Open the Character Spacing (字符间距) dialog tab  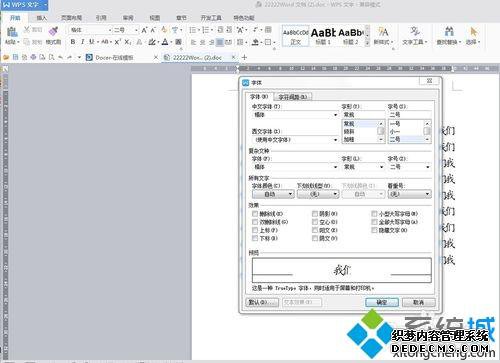pos(293,97)
